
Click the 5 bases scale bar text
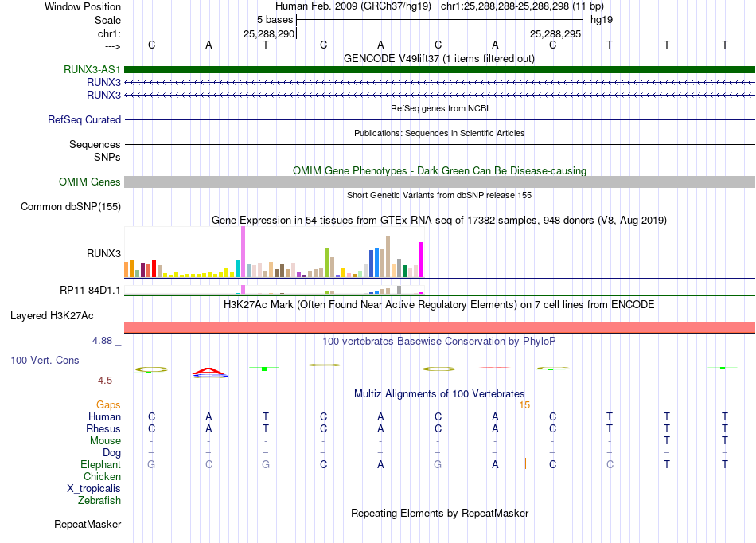pyautogui.click(x=275, y=20)
